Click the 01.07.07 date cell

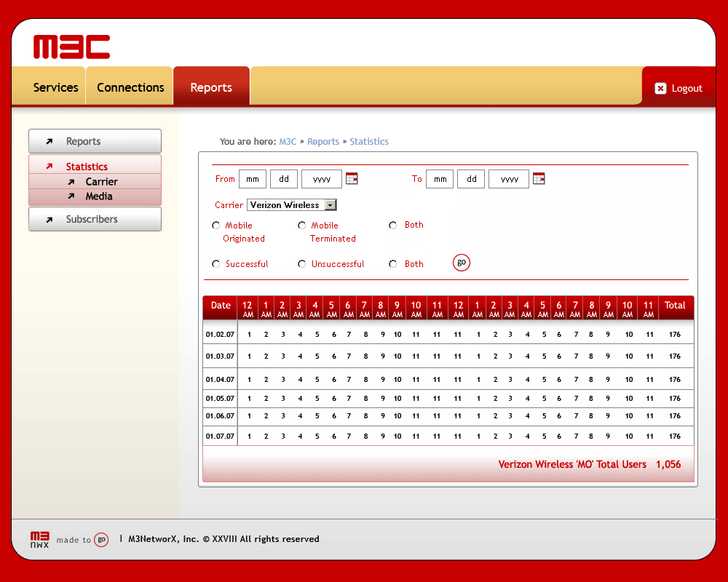[220, 436]
